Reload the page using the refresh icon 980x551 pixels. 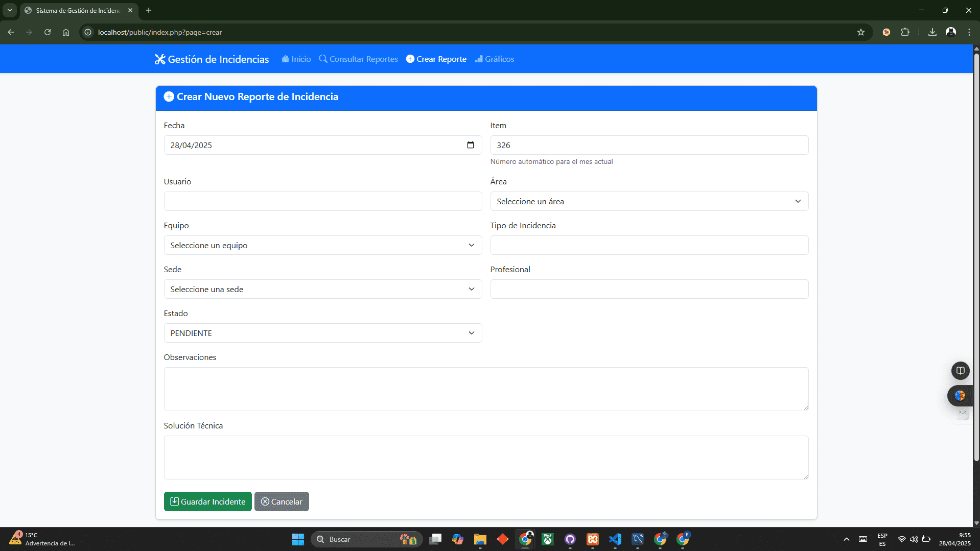[48, 32]
